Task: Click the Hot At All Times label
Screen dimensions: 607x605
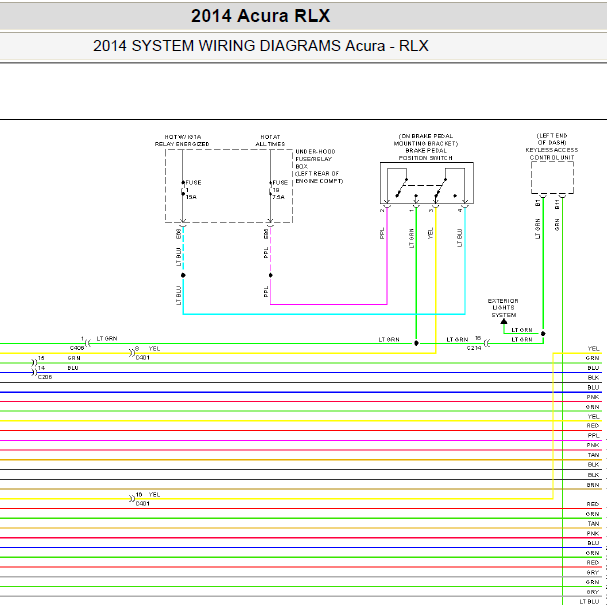Action: (x=270, y=140)
